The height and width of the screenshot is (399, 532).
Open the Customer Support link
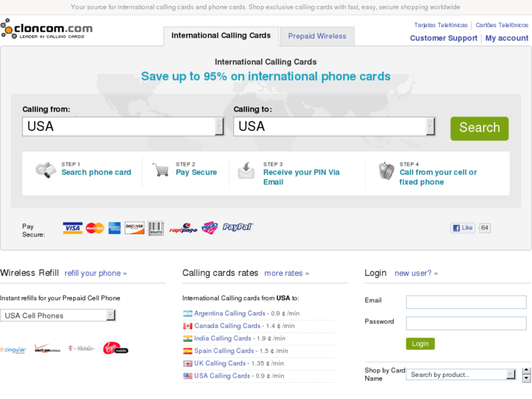pyautogui.click(x=443, y=38)
